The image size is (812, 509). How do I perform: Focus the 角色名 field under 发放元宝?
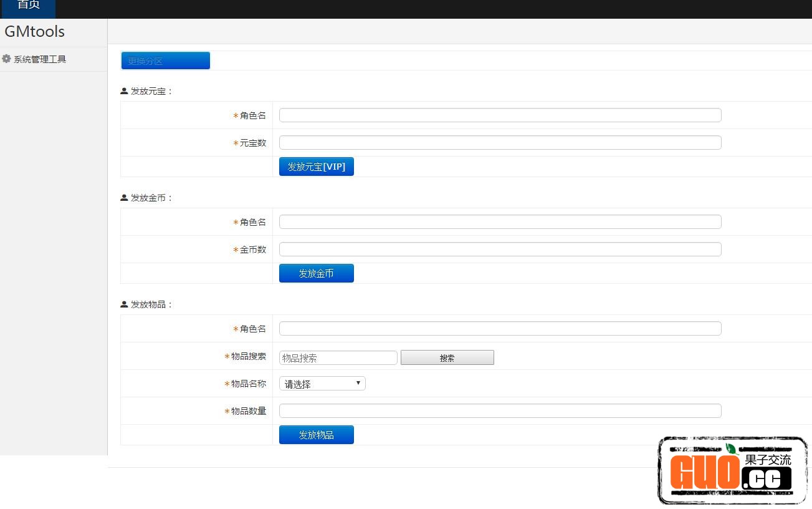[x=500, y=115]
